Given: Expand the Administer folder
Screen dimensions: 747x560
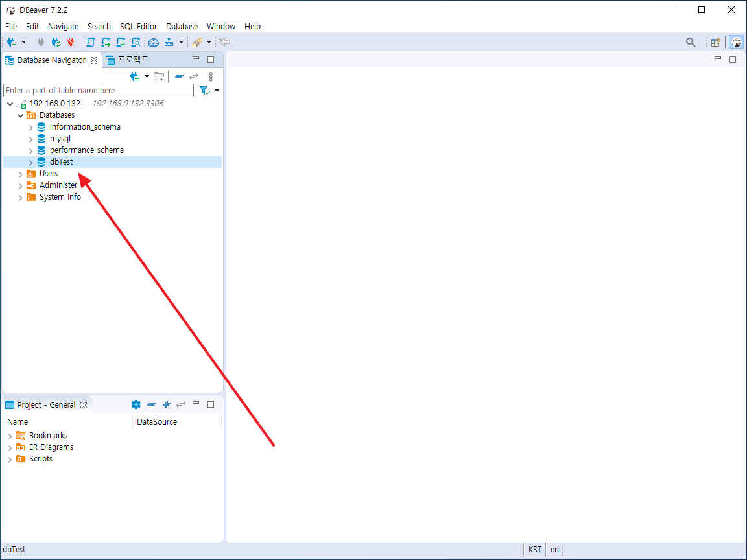Looking at the screenshot, I should (x=21, y=186).
